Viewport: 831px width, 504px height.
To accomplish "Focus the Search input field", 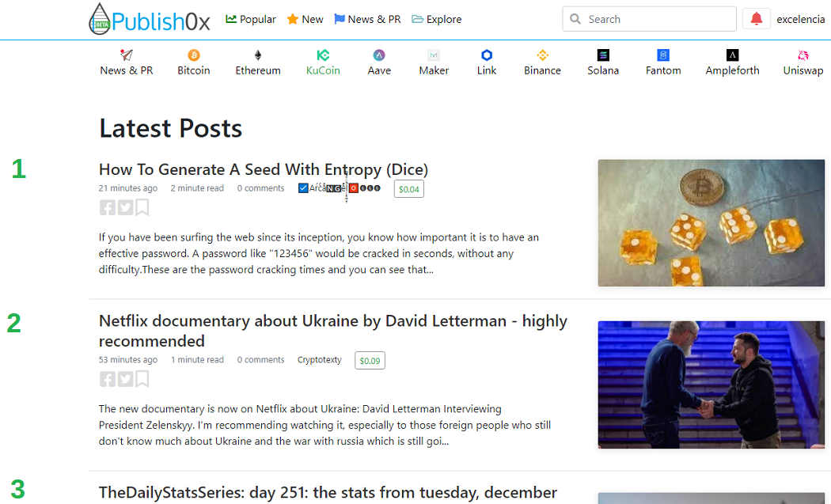I will point(649,19).
